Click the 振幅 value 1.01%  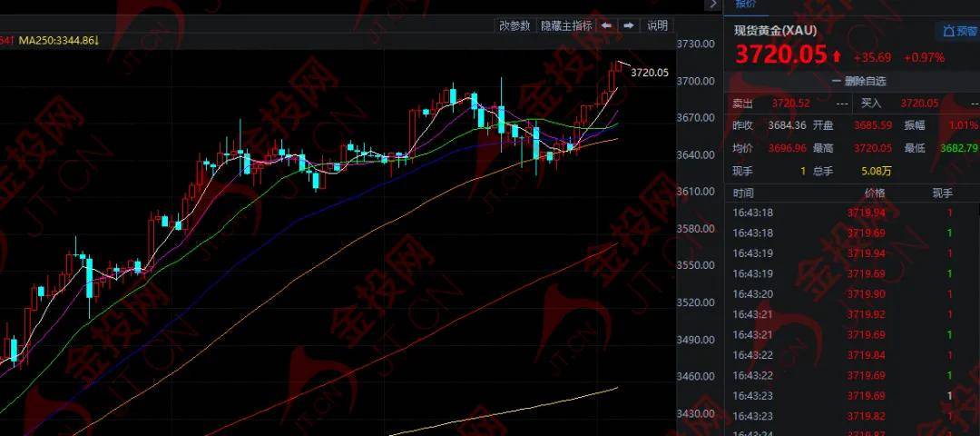(x=963, y=125)
